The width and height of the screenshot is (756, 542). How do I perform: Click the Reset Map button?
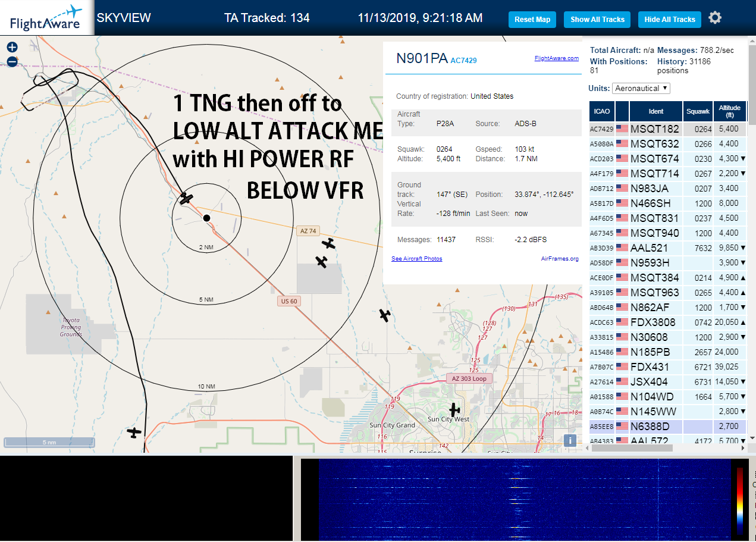tap(532, 19)
